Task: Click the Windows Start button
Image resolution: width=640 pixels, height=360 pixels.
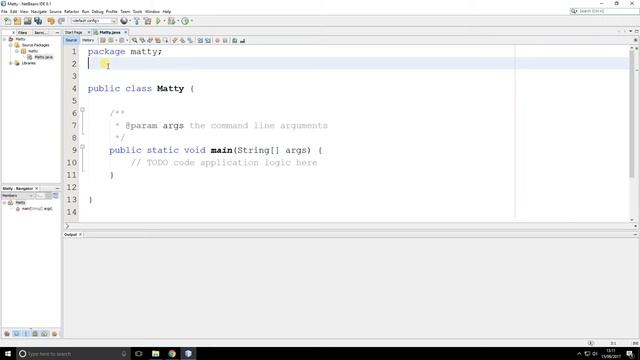Action: (x=8, y=353)
